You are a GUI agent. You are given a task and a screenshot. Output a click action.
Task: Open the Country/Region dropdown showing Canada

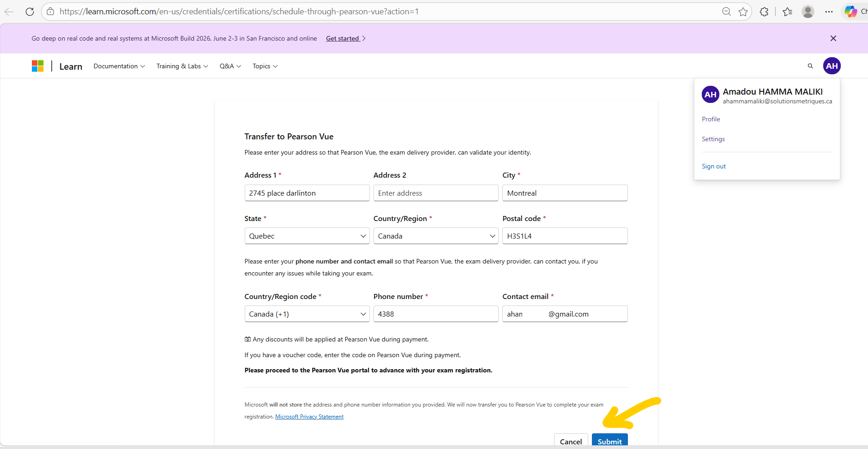click(x=436, y=236)
